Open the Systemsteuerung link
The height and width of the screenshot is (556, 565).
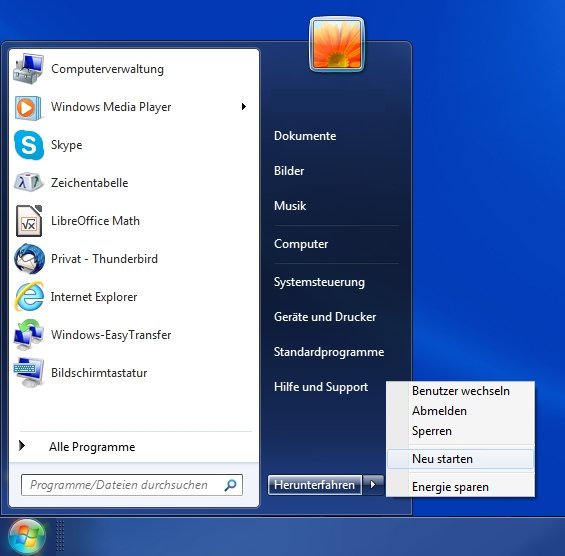tap(319, 282)
